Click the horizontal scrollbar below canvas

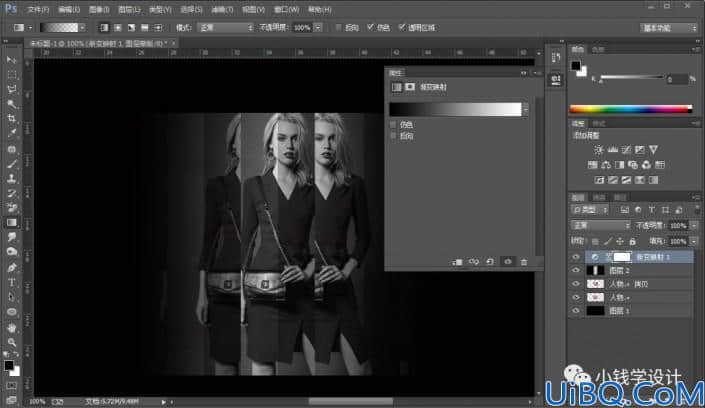click(351, 401)
